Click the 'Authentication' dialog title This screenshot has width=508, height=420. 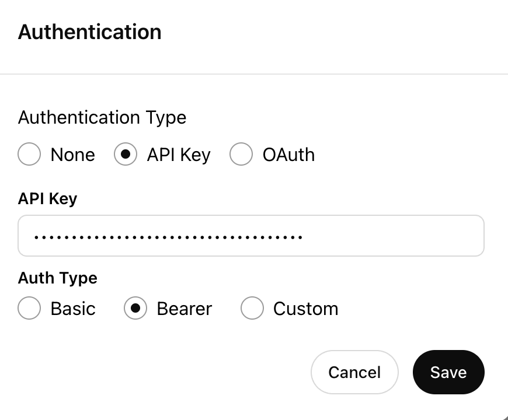(x=89, y=32)
